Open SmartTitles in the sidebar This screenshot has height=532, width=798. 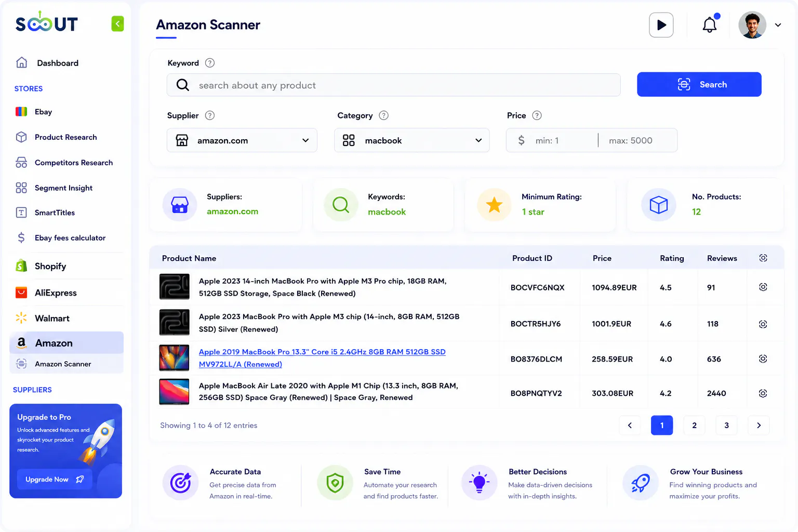45,212
